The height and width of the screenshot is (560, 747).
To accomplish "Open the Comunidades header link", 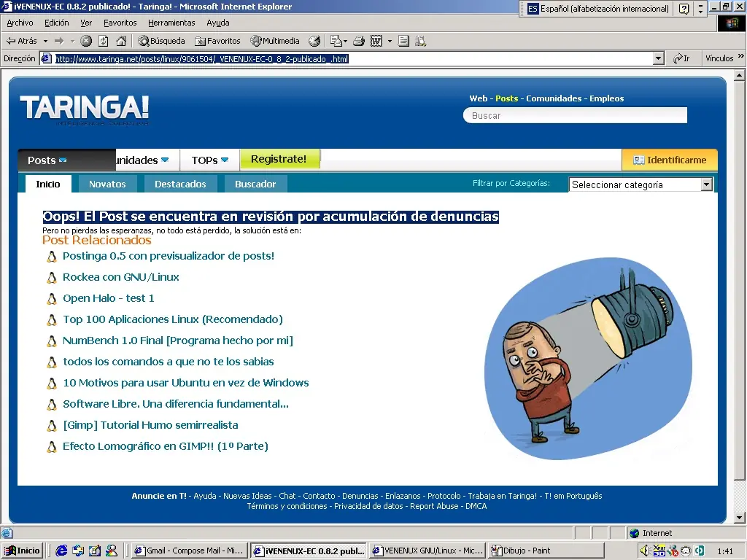I will tap(554, 98).
